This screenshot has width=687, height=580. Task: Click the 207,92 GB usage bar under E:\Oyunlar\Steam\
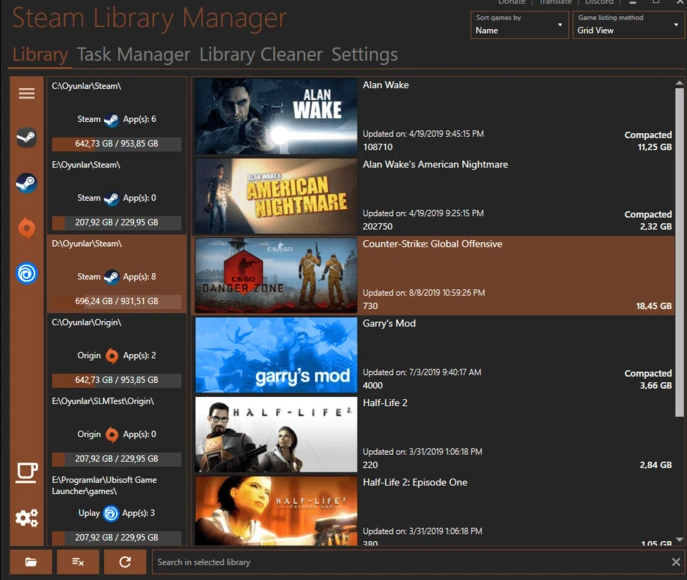(x=117, y=223)
